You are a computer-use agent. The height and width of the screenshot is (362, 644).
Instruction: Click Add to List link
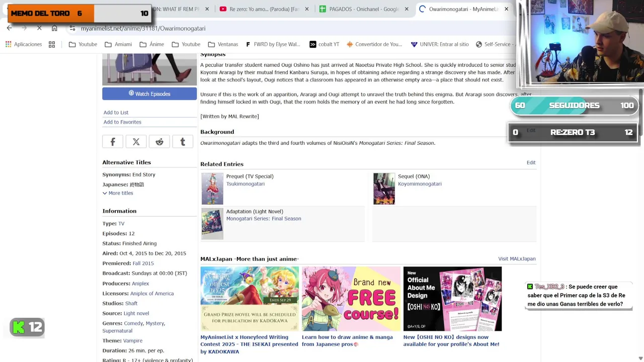point(116,113)
